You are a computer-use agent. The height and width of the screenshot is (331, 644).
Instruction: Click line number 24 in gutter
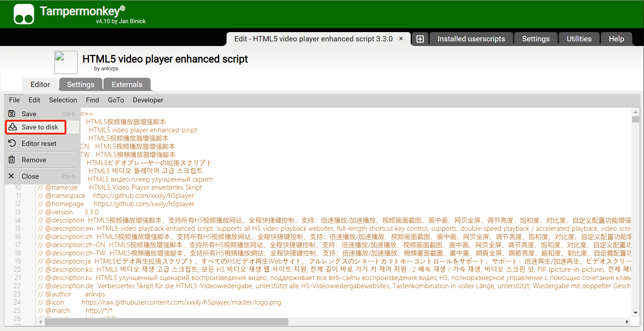point(17,302)
